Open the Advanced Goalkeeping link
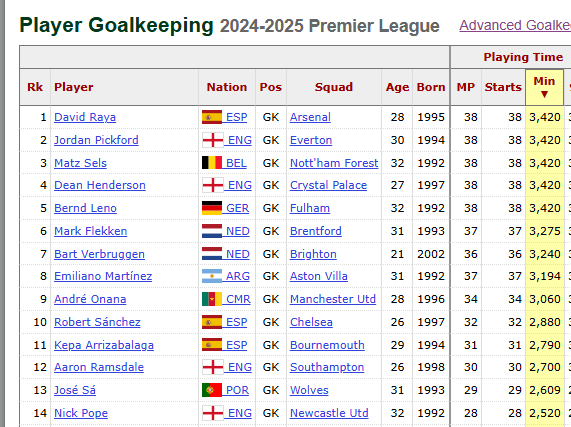571x427 pixels. [515, 25]
